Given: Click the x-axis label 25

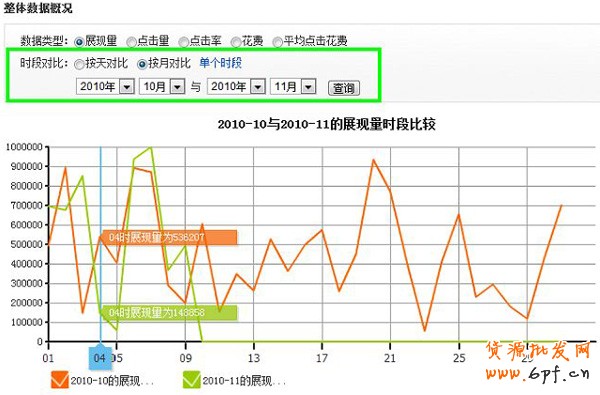Looking at the screenshot, I should pos(459,358).
